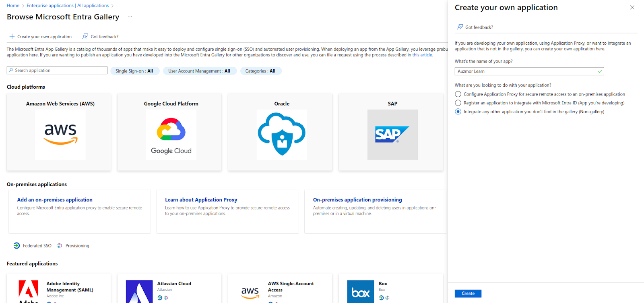The height and width of the screenshot is (303, 644).
Task: Click the Got feedback? text in gallery toolbar
Action: click(x=105, y=37)
